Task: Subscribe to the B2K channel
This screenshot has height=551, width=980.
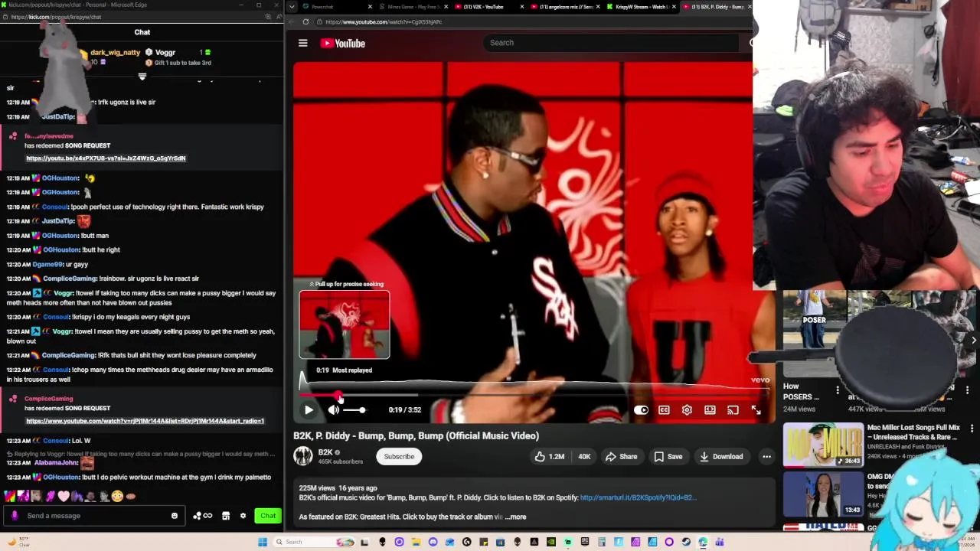Action: pyautogui.click(x=399, y=457)
